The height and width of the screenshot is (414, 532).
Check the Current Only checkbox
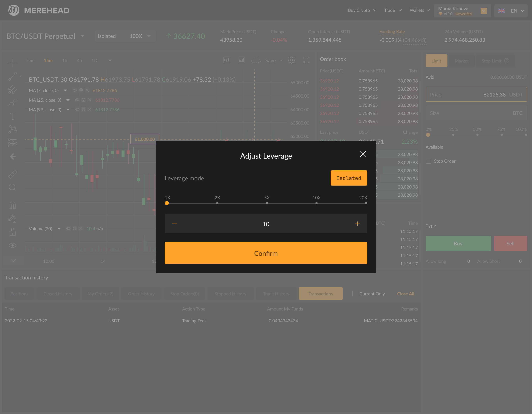point(355,293)
